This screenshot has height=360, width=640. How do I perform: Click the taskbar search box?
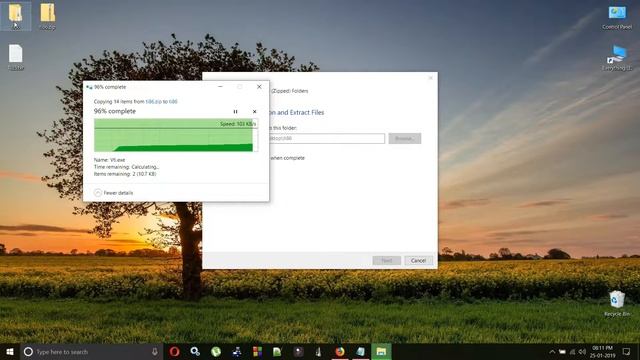(92, 351)
